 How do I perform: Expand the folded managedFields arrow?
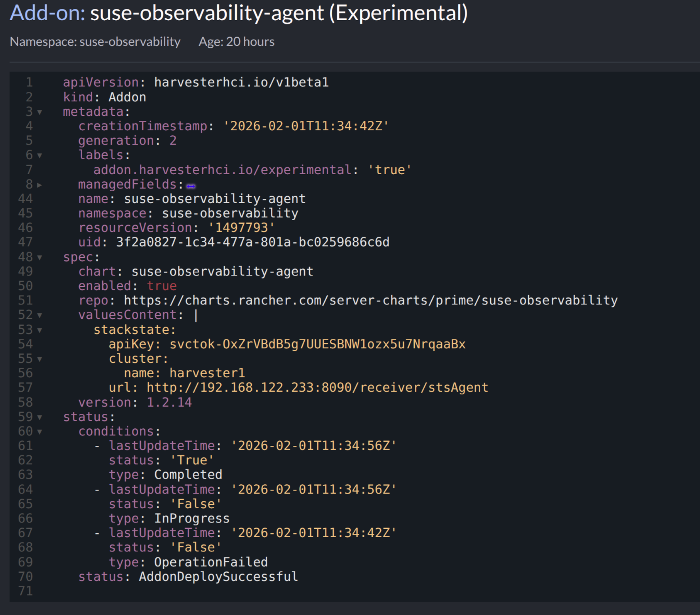click(40, 185)
